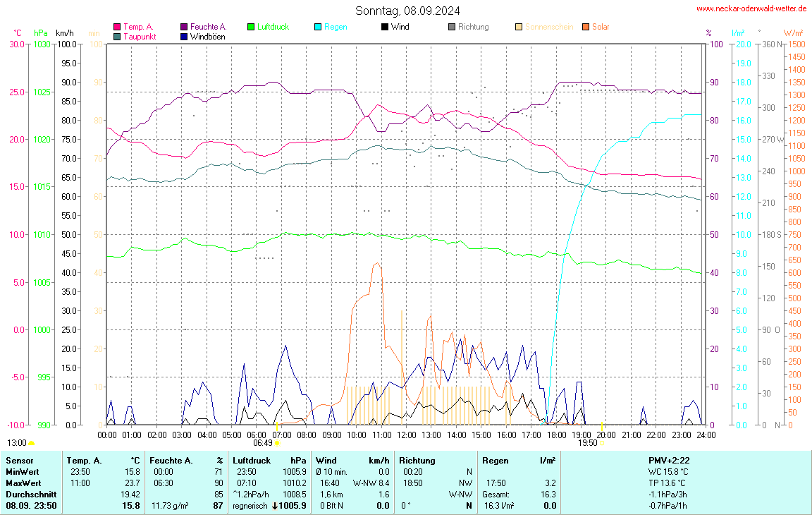Click the falling pressure arrow beside 1005.9
This screenshot has height=515, width=812.
274,506
